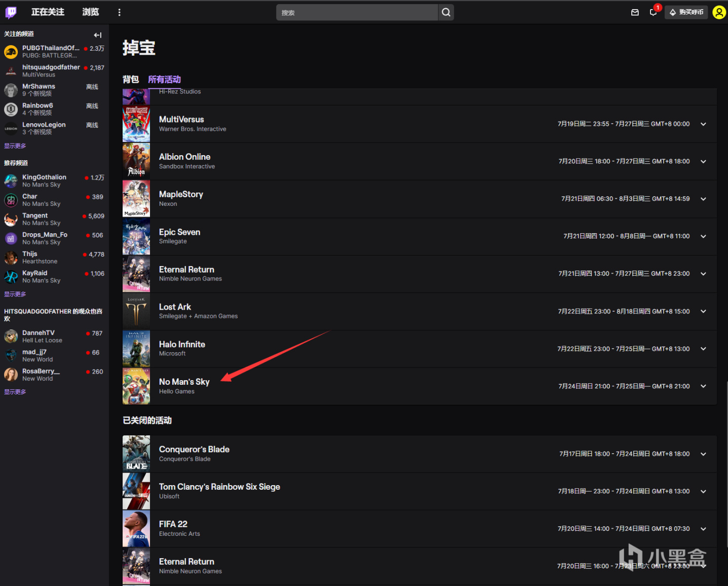Screen dimensions: 728x586
Task: Expand the Lost Ark campaign chevron
Action: (x=703, y=311)
